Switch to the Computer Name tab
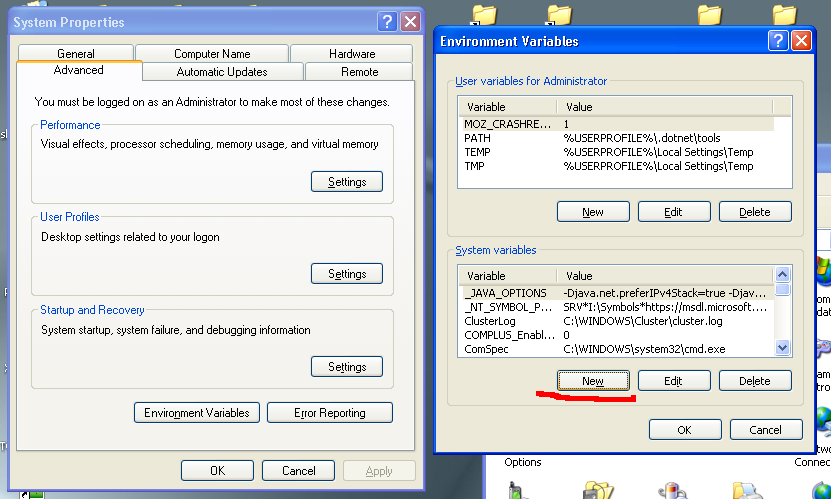Image resolution: width=831 pixels, height=499 pixels. 212,54
